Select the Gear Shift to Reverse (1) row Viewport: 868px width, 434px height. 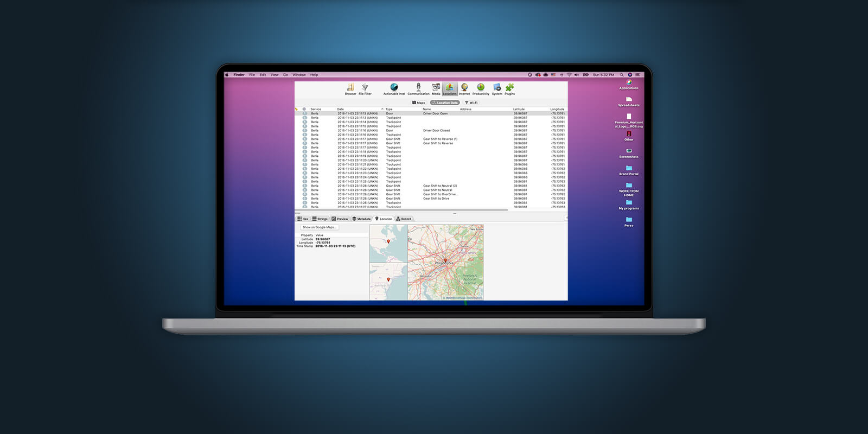pos(431,139)
